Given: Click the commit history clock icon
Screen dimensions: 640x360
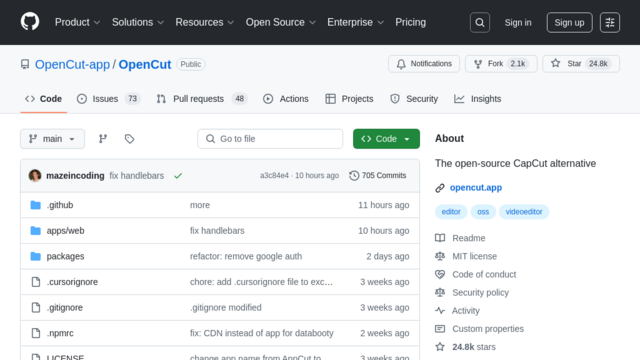Looking at the screenshot, I should [x=354, y=176].
